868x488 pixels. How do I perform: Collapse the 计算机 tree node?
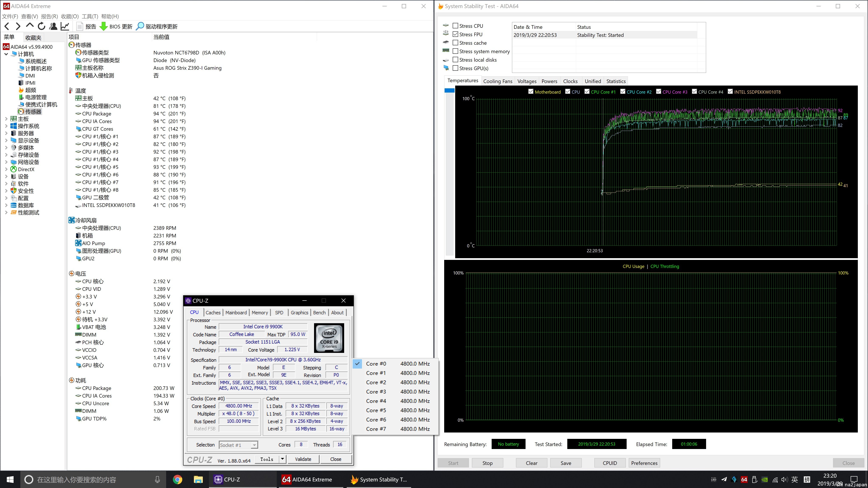tap(6, 54)
